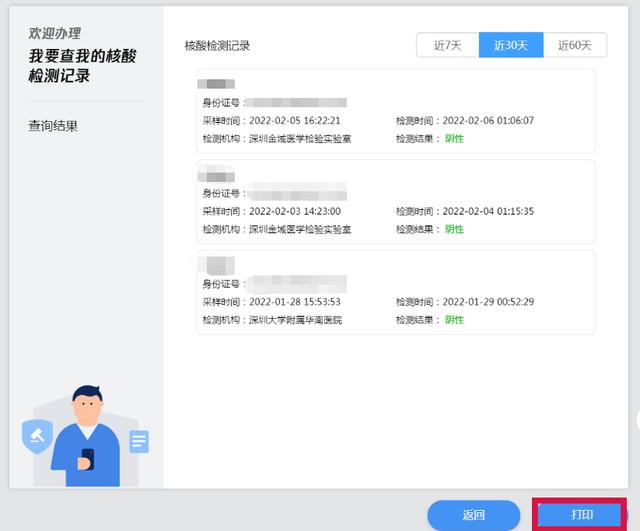Image resolution: width=640 pixels, height=531 pixels.
Task: Select the 近30天 tab
Action: point(510,45)
